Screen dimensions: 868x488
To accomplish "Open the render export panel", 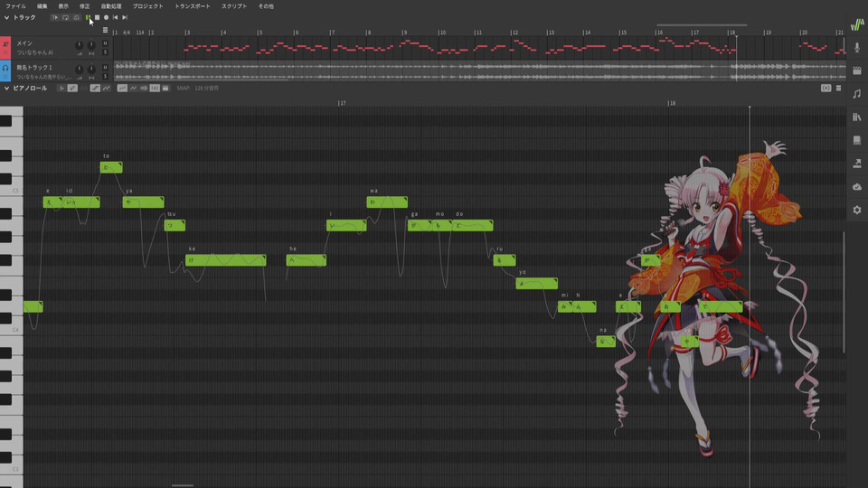I will tap(857, 164).
